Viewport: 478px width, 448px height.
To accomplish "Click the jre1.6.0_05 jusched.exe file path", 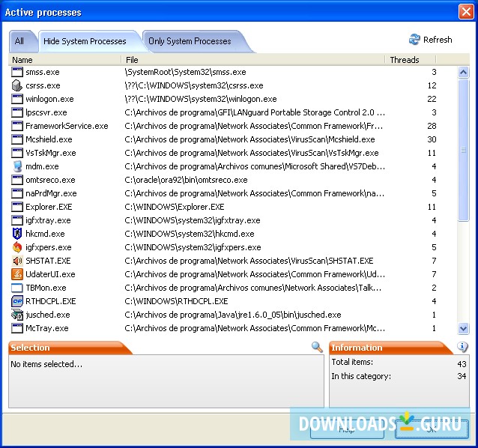I will point(233,315).
